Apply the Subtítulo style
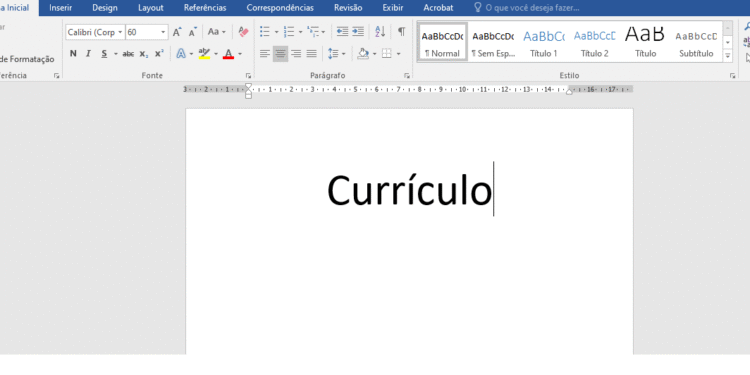The image size is (750, 375). 696,42
